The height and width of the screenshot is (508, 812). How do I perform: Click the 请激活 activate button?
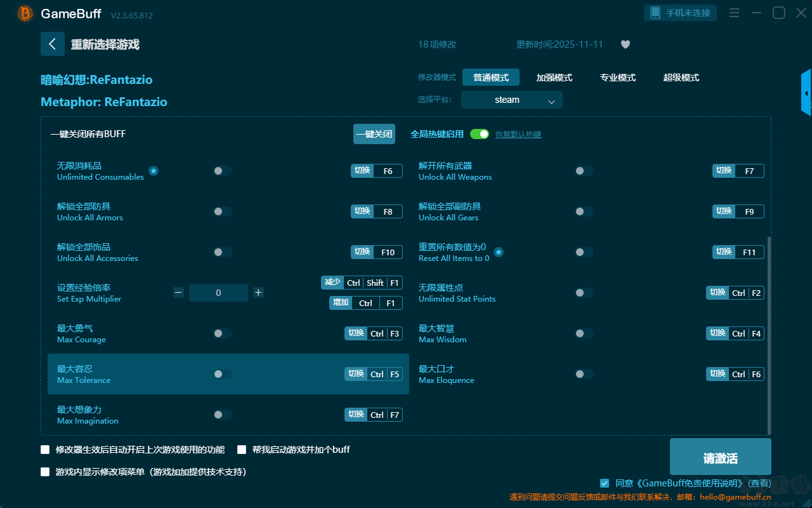coord(721,458)
